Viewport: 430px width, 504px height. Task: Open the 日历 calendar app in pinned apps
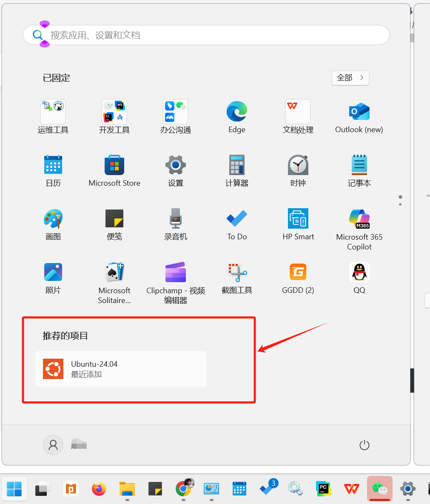pyautogui.click(x=53, y=171)
